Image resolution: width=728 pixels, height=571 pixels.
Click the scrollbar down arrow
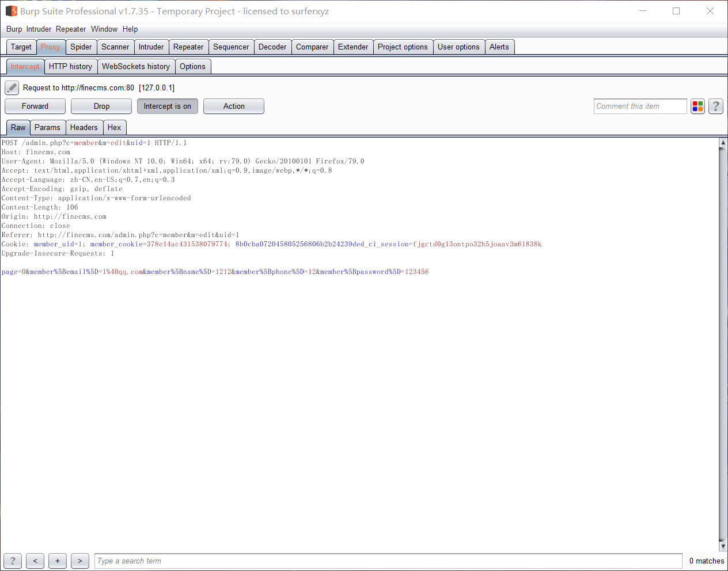tap(723, 546)
